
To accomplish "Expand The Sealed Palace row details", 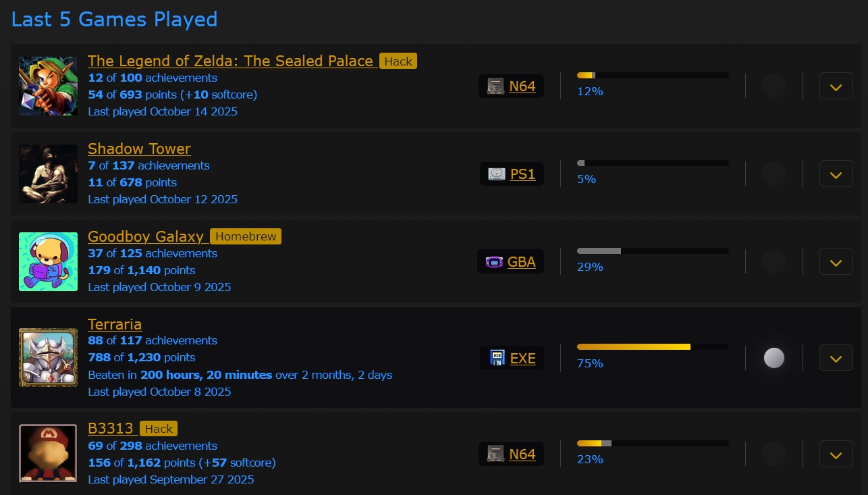I will pos(836,86).
